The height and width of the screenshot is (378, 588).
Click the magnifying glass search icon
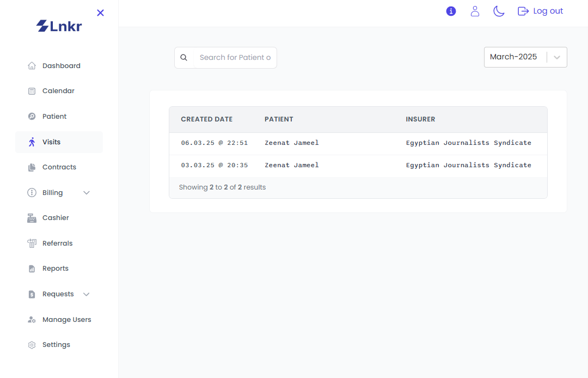(184, 58)
